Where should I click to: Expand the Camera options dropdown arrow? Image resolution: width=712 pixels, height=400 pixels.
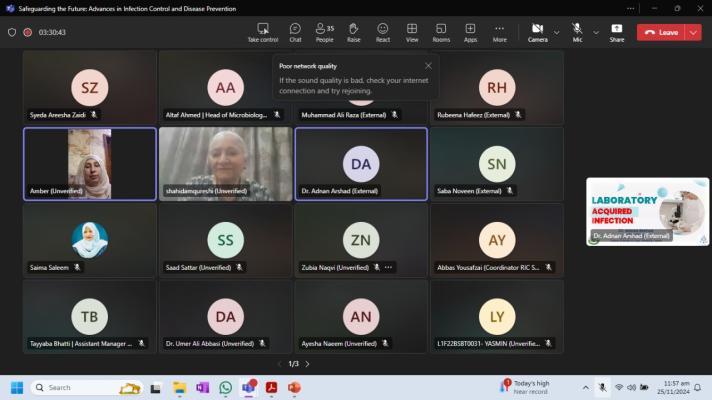coord(556,32)
